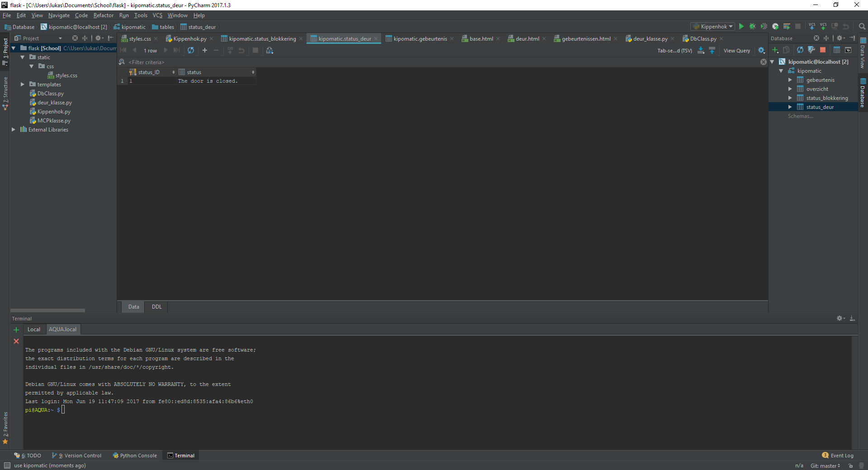The width and height of the screenshot is (868, 470).
Task: Add a new row to table
Action: point(205,50)
